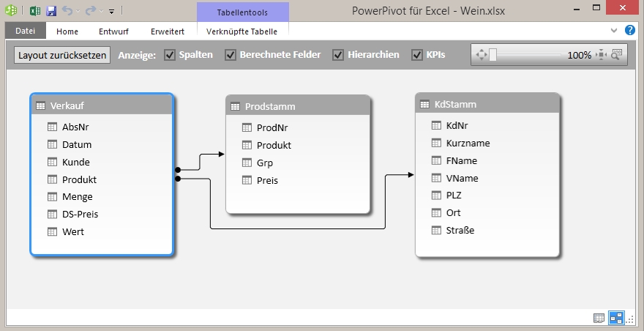Uncheck the Spalten checkbox
Screen dimensions: 644x331
tap(170, 55)
